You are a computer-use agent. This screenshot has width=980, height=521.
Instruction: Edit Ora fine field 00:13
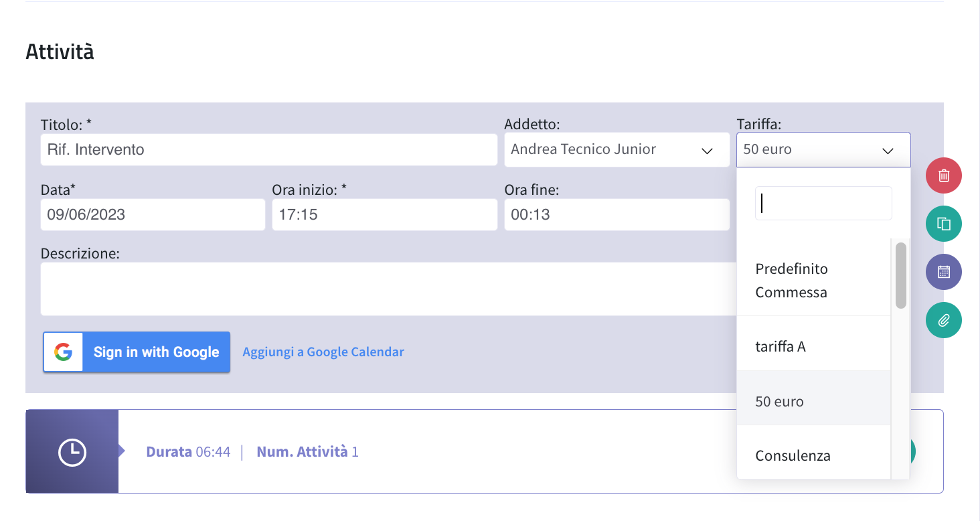617,215
